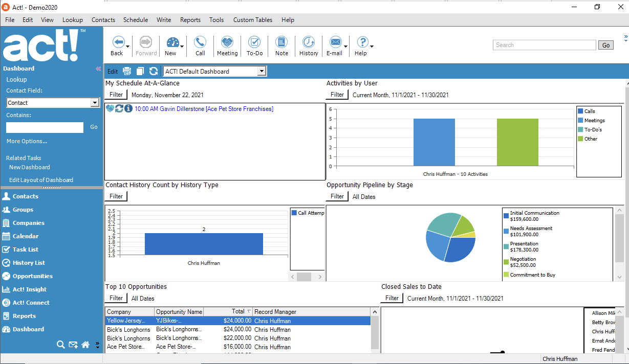Print the dashboard using printer icon

coord(127,72)
